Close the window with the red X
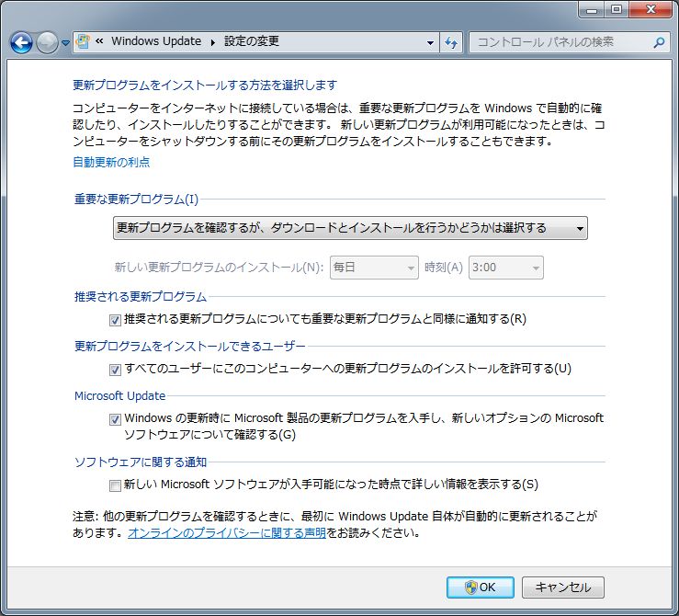The image size is (679, 616). (x=651, y=9)
